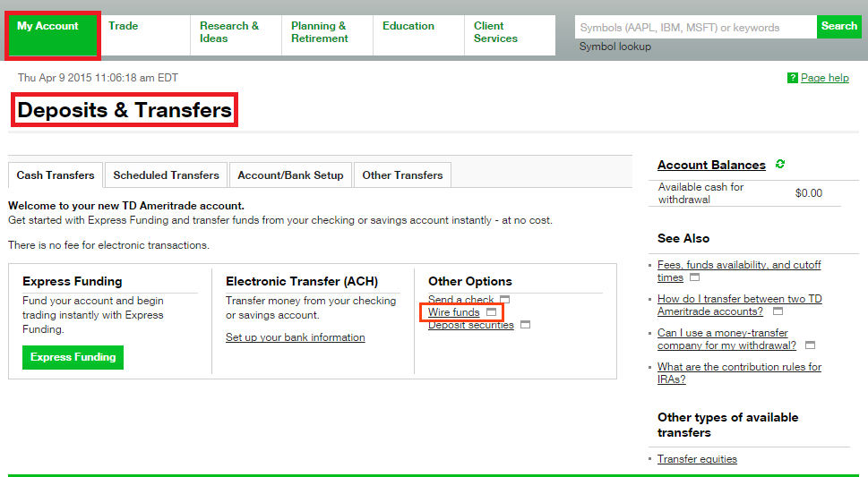Click the Electronic Transfer (ACH) heading
The height and width of the screenshot is (477, 868).
[x=302, y=281]
